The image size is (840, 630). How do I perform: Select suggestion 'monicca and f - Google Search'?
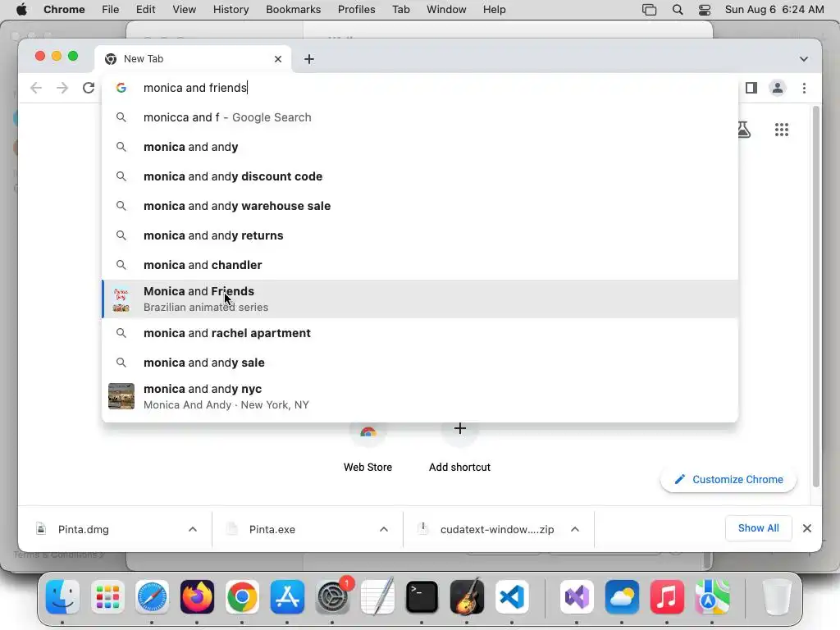pyautogui.click(x=420, y=117)
